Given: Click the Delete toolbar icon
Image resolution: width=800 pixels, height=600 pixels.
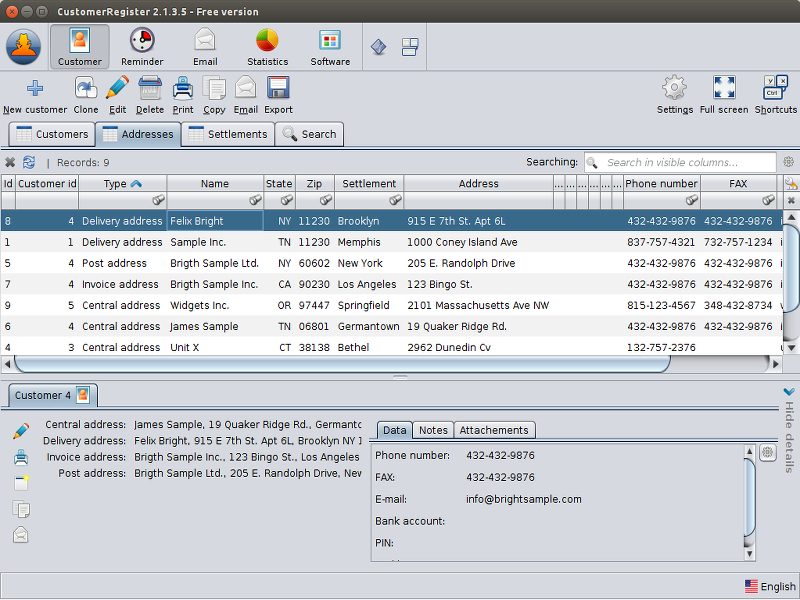Looking at the screenshot, I should (150, 89).
